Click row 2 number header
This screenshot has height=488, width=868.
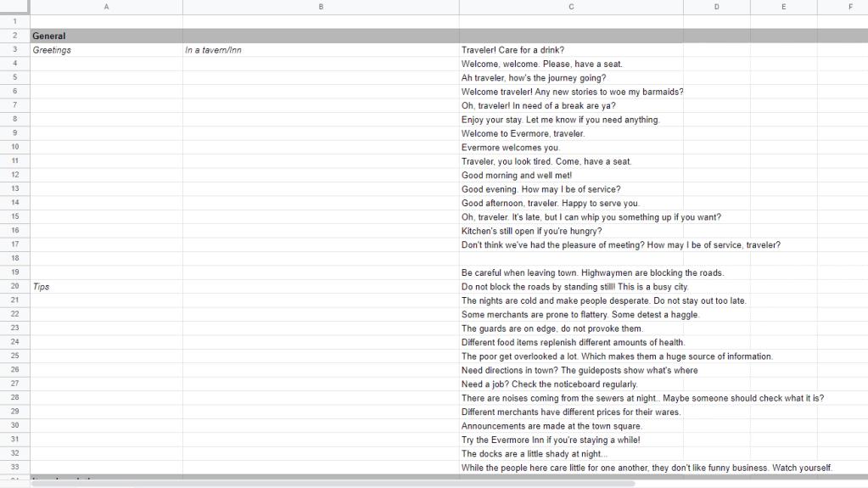(14, 36)
